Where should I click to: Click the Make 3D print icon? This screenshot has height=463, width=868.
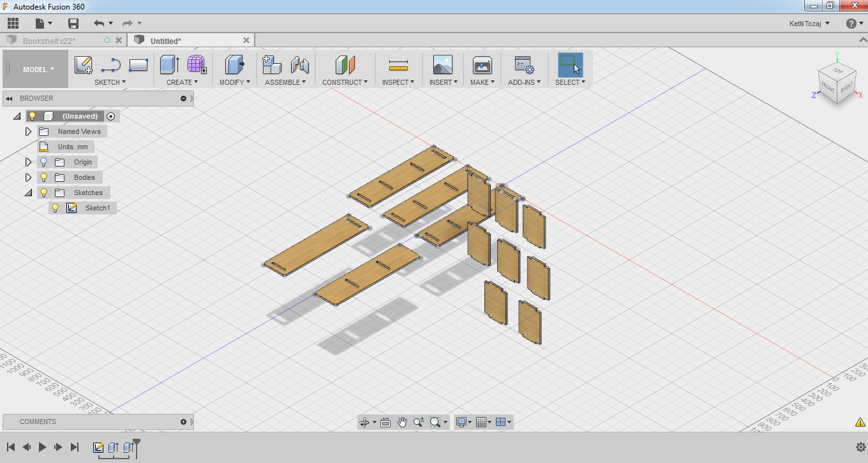483,64
